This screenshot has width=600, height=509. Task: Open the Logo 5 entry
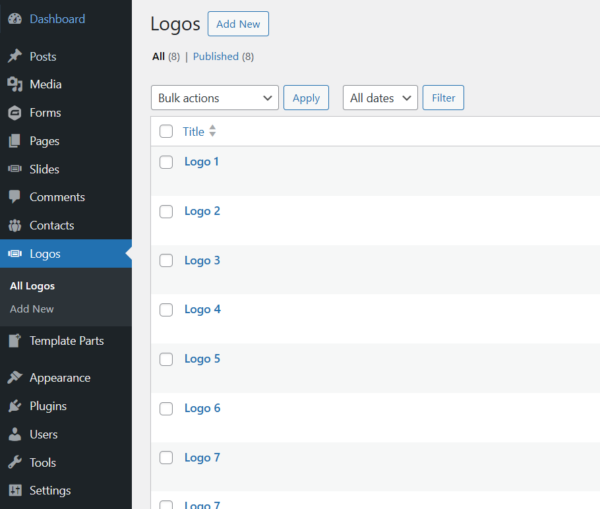[202, 359]
